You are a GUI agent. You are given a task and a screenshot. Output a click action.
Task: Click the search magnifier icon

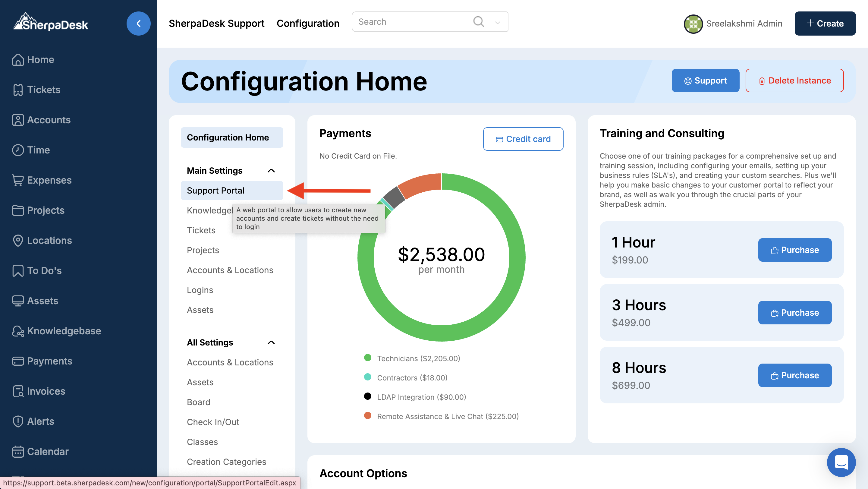[x=479, y=22]
